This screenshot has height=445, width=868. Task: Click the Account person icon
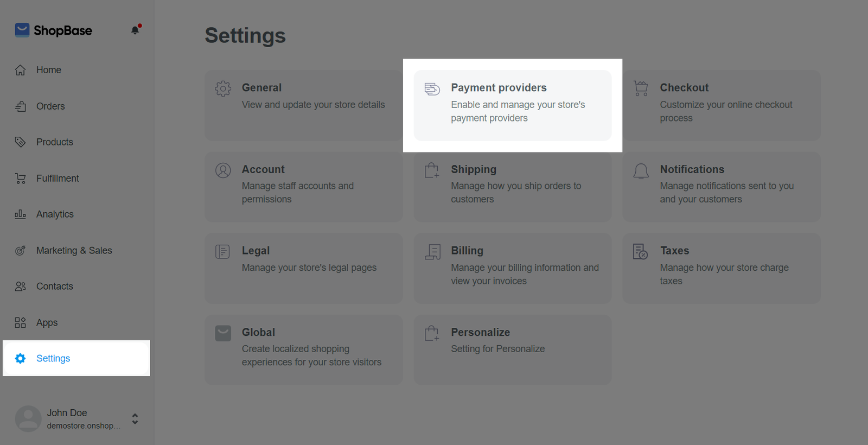[223, 170]
